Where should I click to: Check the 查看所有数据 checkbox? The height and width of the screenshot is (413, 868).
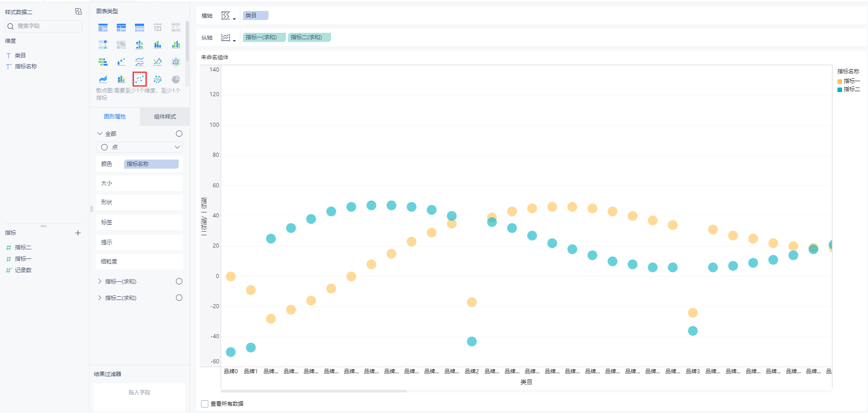pyautogui.click(x=205, y=404)
